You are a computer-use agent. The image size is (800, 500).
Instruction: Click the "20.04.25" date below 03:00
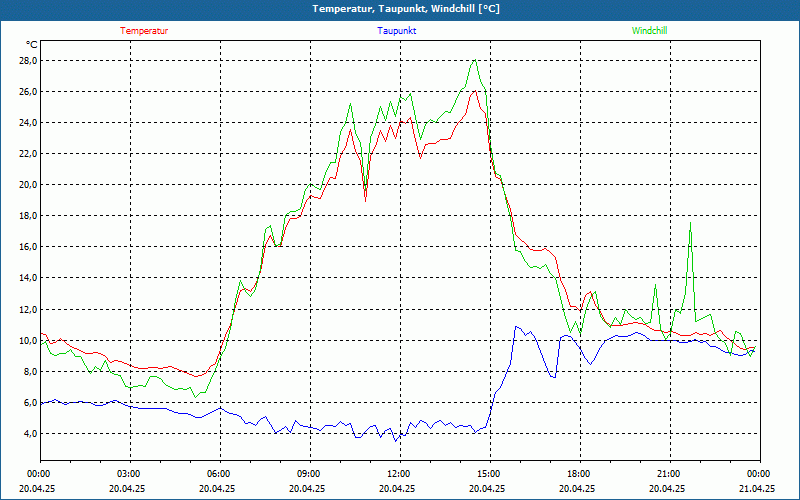(x=127, y=488)
